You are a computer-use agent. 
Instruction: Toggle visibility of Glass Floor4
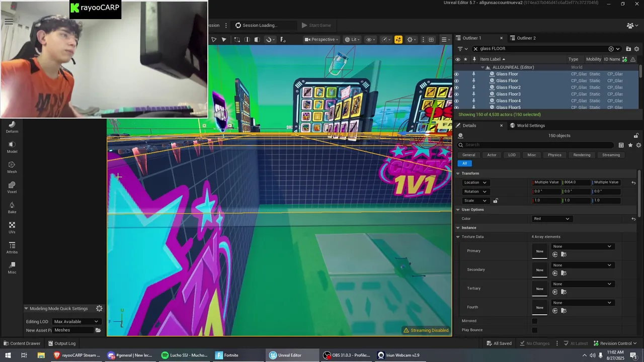coord(457,101)
